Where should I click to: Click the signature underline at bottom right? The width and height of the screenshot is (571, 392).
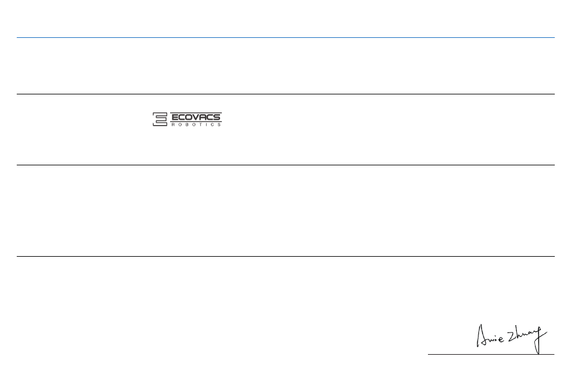(491, 354)
